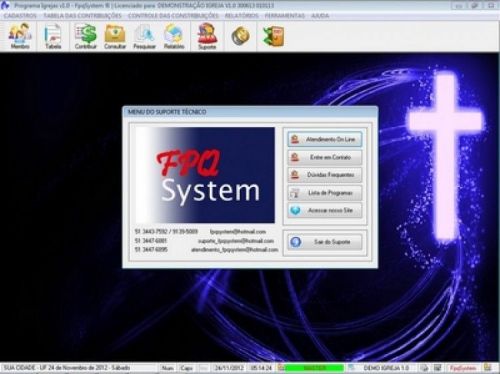Open the RELATÓRIOS menu
The height and width of the screenshot is (374, 500).
point(242,16)
